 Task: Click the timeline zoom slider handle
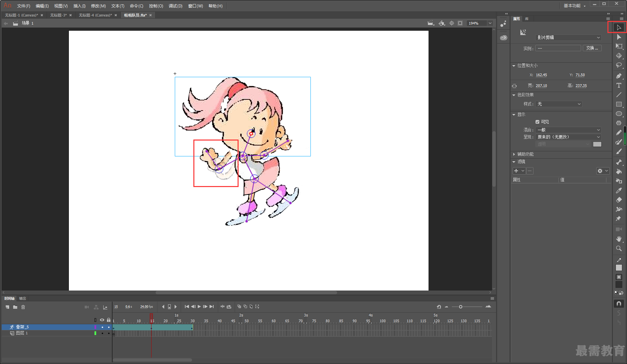(460, 307)
